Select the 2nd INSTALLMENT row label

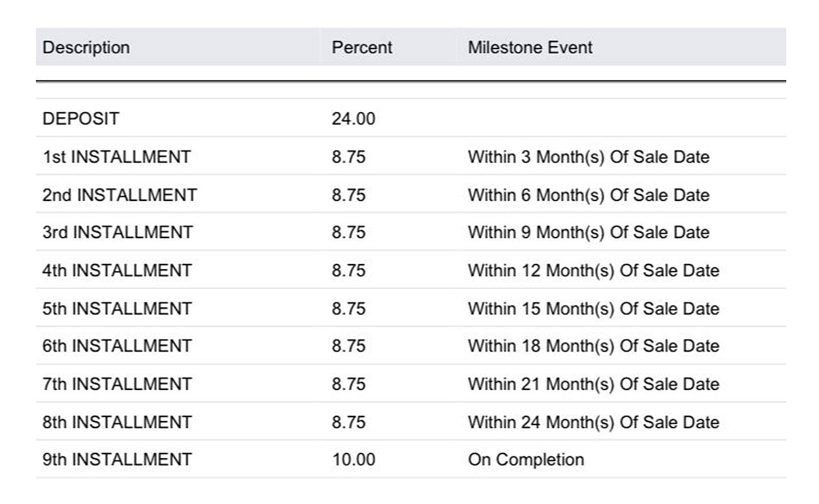tap(120, 195)
